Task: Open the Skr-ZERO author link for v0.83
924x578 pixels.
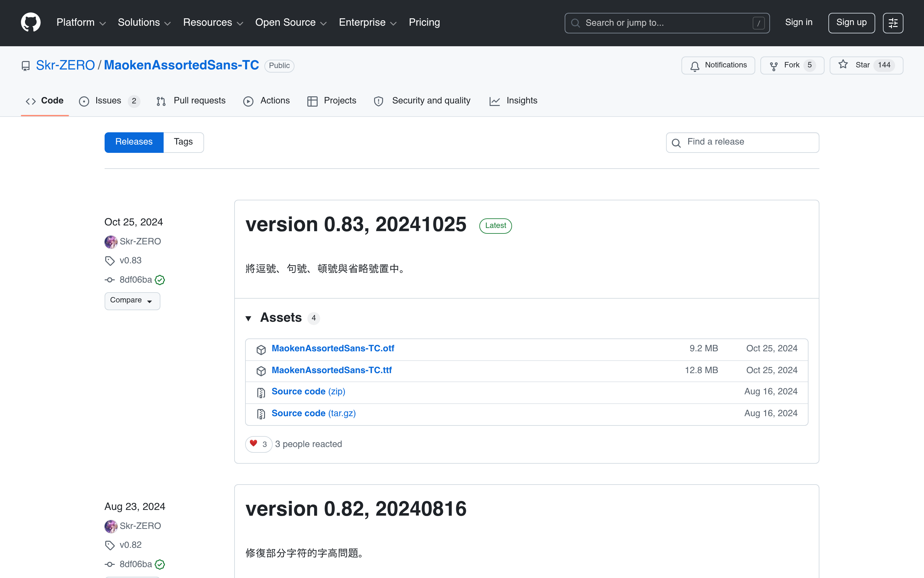Action: pyautogui.click(x=140, y=241)
